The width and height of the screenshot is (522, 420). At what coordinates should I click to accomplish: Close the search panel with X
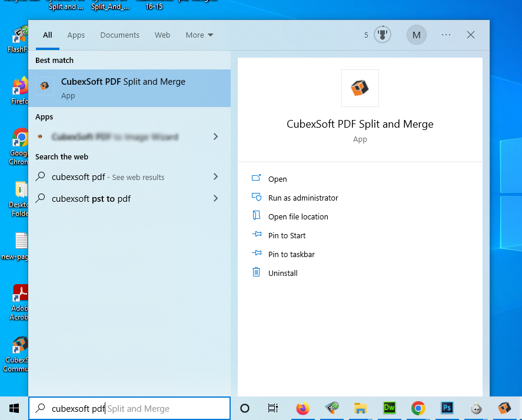pos(470,35)
